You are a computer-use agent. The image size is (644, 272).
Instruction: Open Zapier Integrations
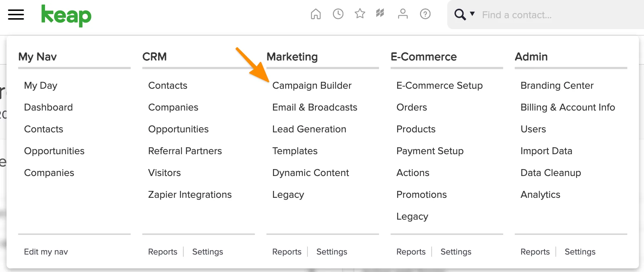point(190,195)
